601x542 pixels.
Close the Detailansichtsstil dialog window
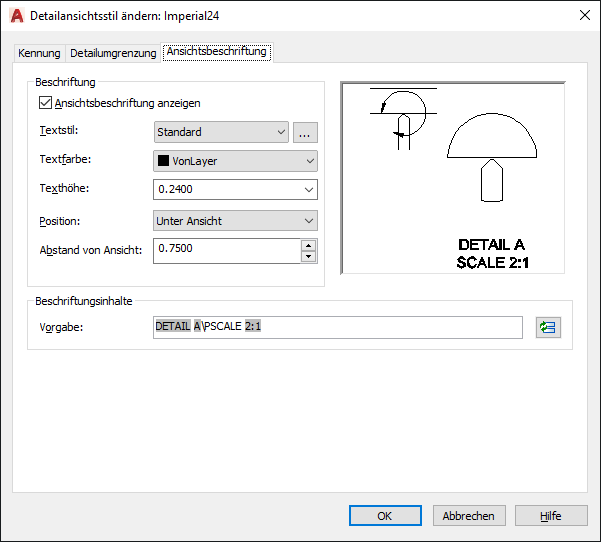coord(585,15)
